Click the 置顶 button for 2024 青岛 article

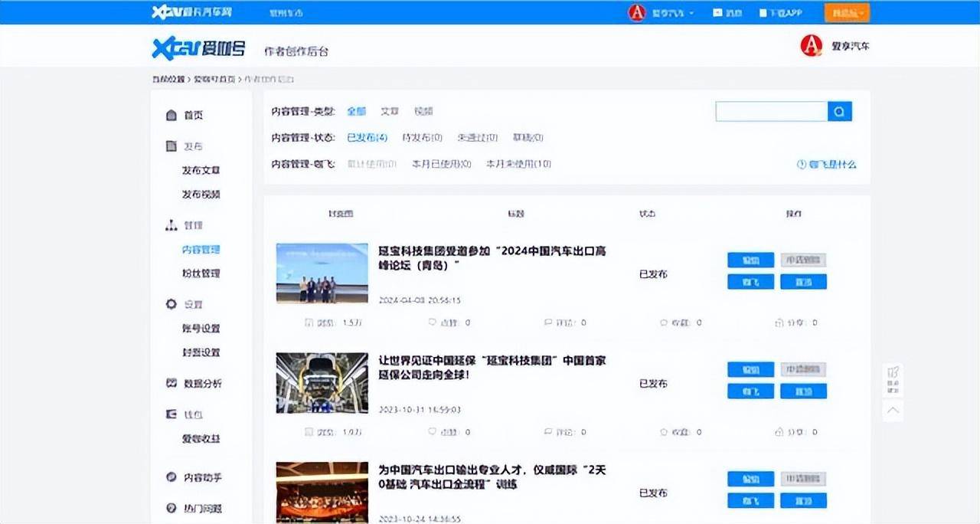[803, 282]
